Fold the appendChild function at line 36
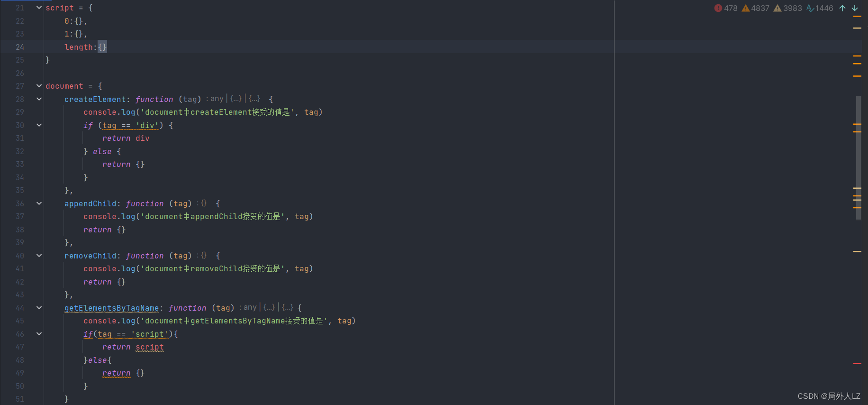The image size is (868, 405). (x=39, y=203)
